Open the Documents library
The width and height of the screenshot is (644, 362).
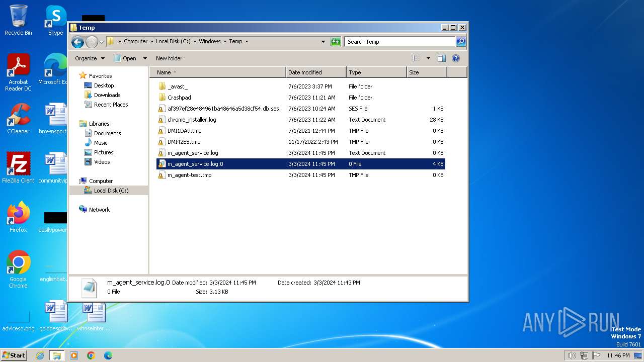pos(107,133)
